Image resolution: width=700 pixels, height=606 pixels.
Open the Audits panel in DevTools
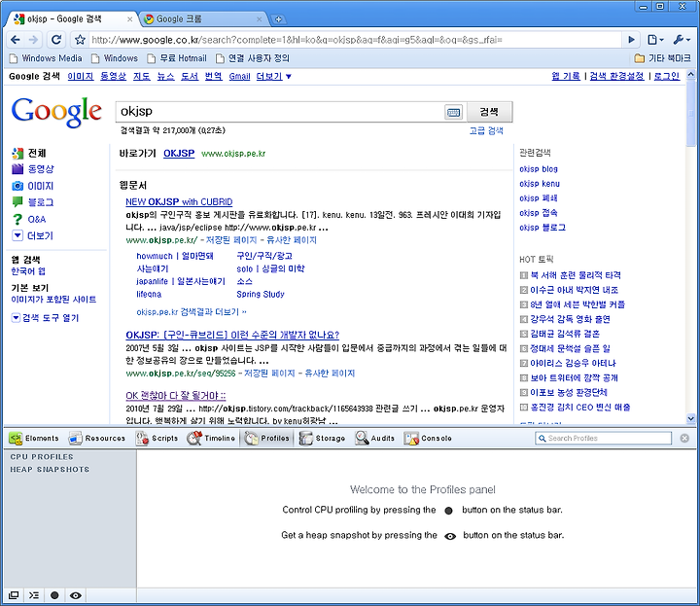374,438
